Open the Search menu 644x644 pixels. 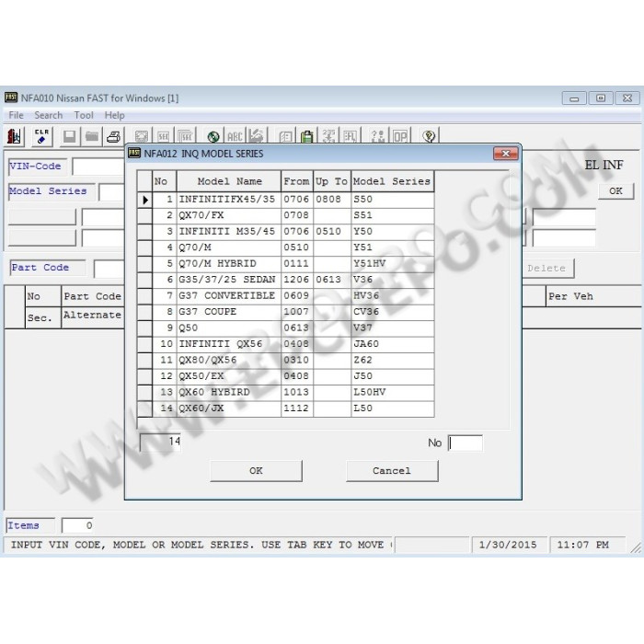49,115
